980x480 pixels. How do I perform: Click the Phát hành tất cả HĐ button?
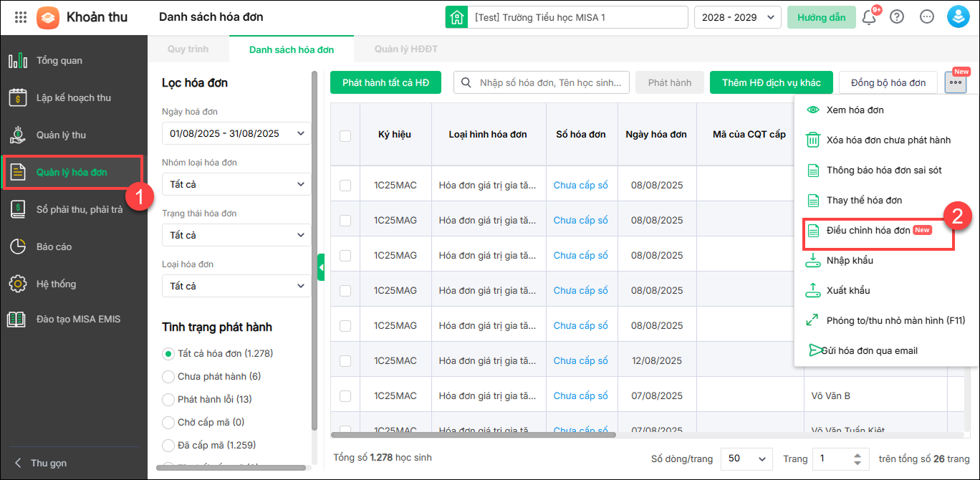coord(385,83)
